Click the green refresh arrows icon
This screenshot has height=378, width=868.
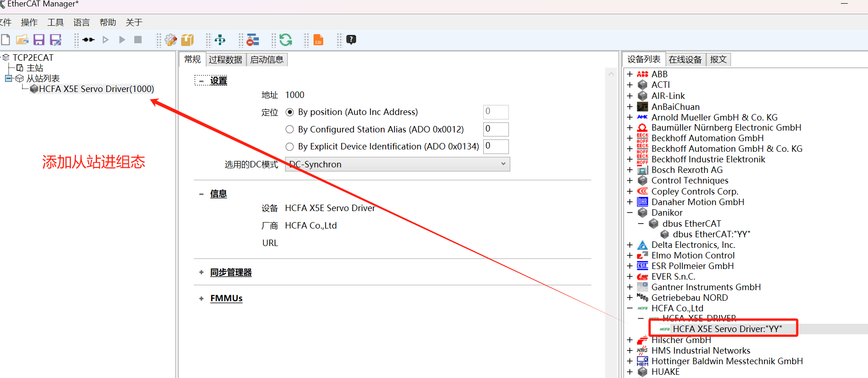pyautogui.click(x=286, y=40)
